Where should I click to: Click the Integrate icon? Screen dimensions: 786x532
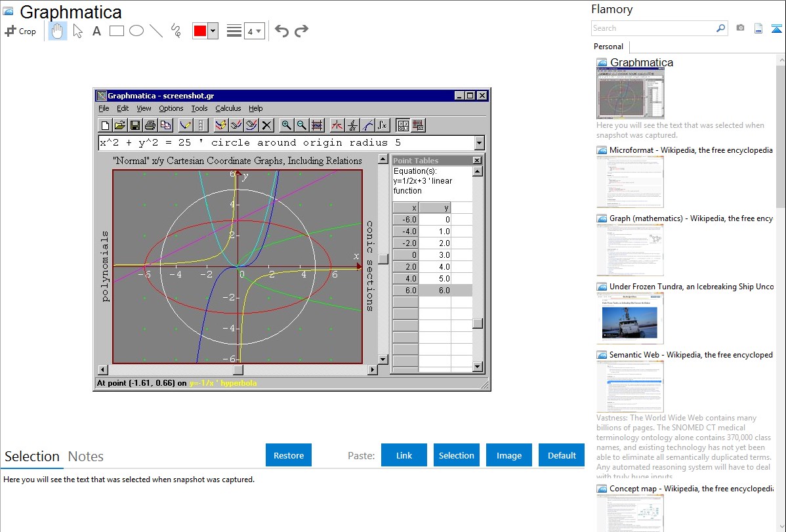tap(383, 125)
